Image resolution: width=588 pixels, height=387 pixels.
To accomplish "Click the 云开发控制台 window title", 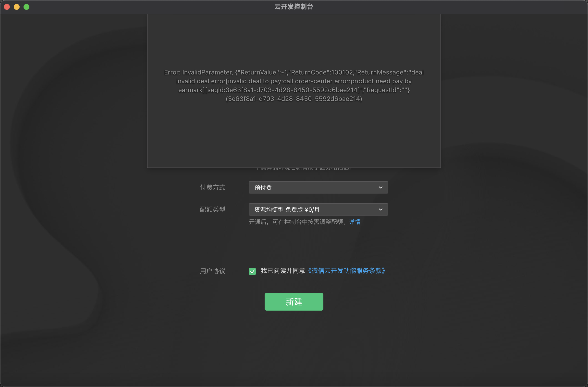I will tap(294, 7).
